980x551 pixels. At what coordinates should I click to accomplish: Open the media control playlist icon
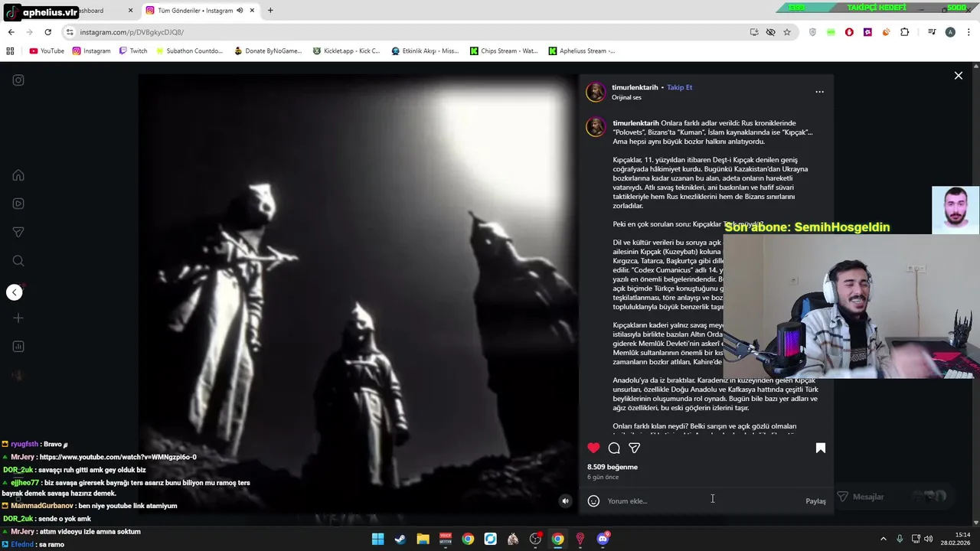pos(932,32)
